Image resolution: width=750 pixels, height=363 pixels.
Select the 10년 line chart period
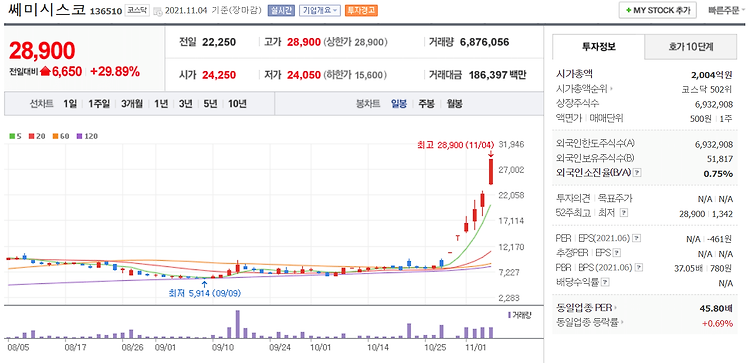coord(237,104)
